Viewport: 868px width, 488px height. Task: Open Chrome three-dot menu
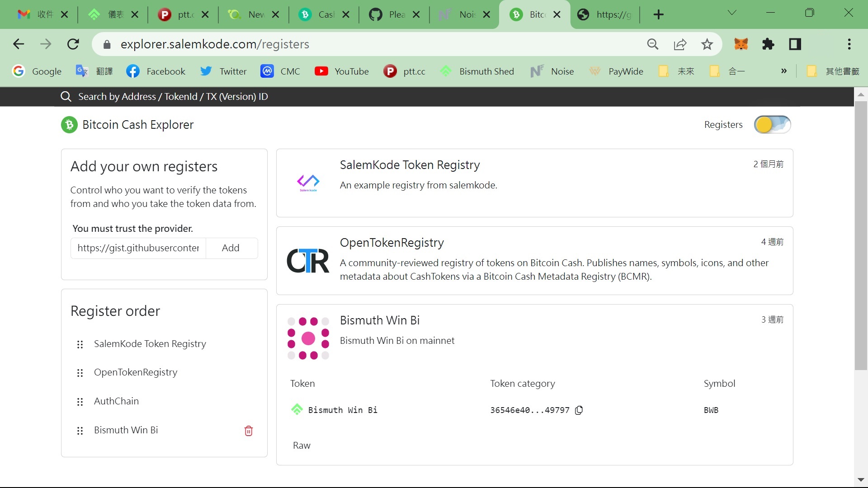point(849,44)
